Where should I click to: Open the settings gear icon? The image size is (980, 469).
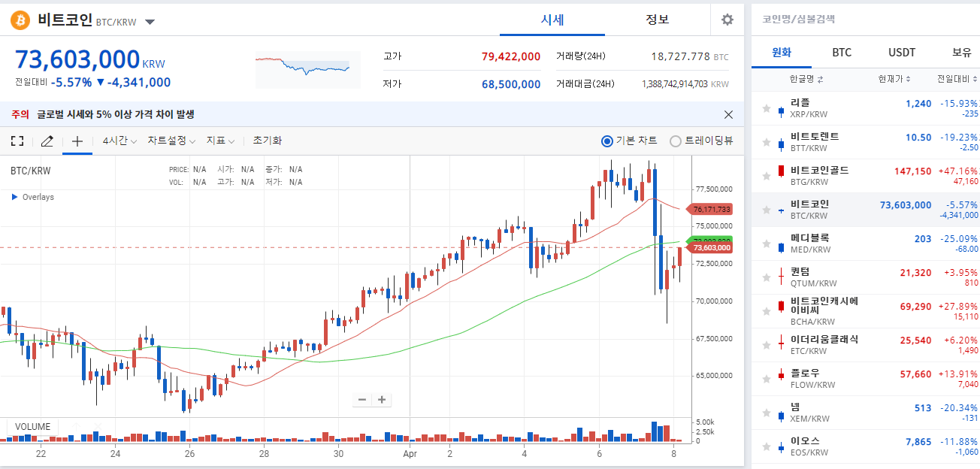(x=727, y=20)
